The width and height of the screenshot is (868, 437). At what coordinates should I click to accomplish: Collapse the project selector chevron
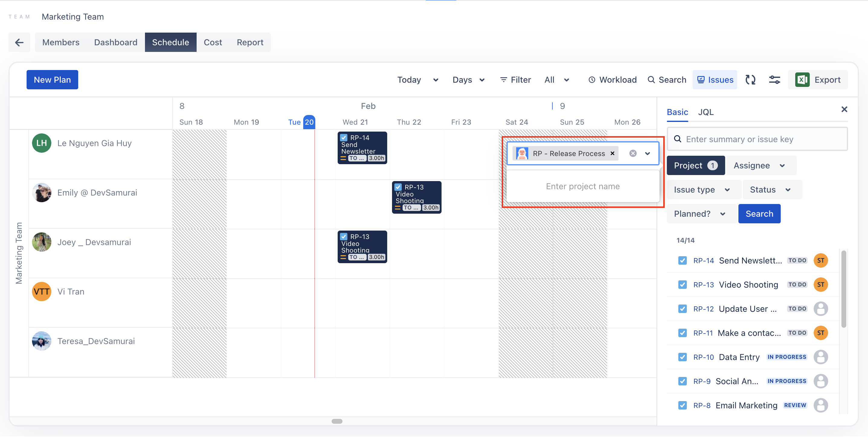pyautogui.click(x=647, y=154)
